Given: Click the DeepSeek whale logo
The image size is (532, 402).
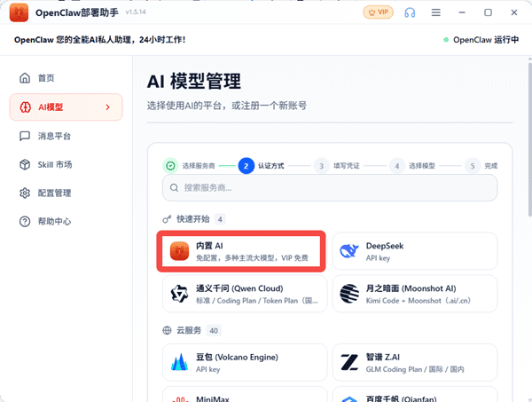Looking at the screenshot, I should 349,251.
